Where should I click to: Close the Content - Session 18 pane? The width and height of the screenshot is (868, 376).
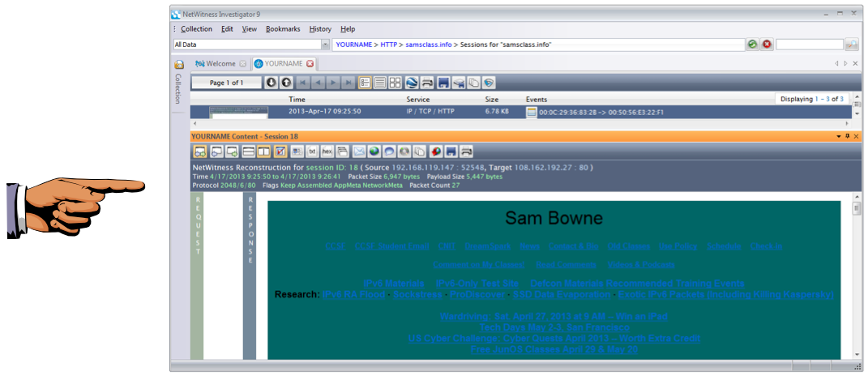coord(856,136)
